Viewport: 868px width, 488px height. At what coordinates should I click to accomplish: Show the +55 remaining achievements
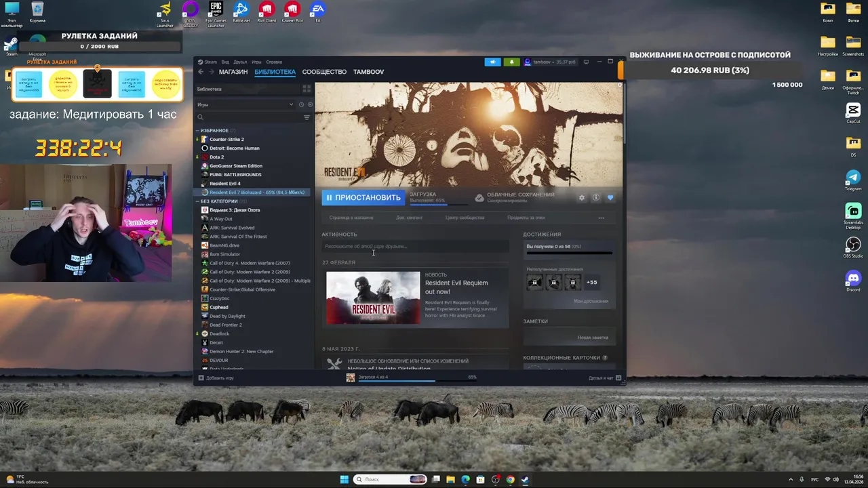(x=591, y=282)
